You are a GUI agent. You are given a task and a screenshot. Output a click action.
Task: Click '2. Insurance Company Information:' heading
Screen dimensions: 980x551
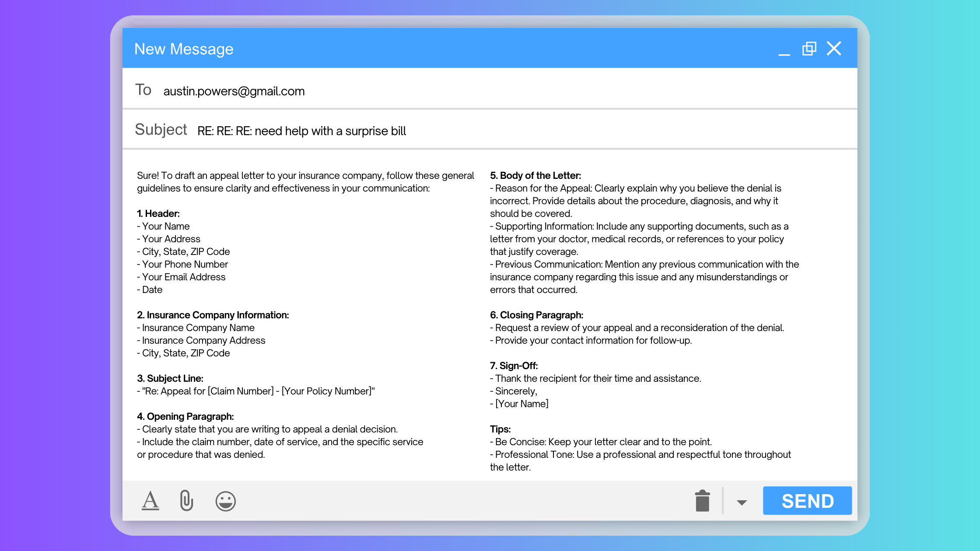[213, 315]
